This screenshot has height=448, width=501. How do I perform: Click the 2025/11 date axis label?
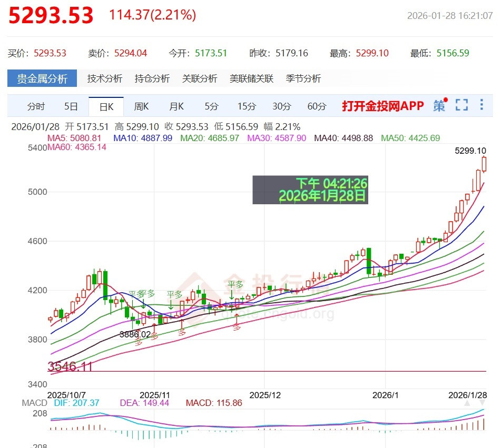click(x=155, y=395)
